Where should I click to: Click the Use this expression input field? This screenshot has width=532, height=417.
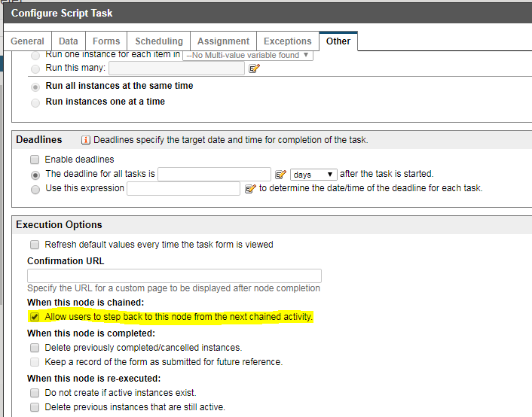click(184, 188)
